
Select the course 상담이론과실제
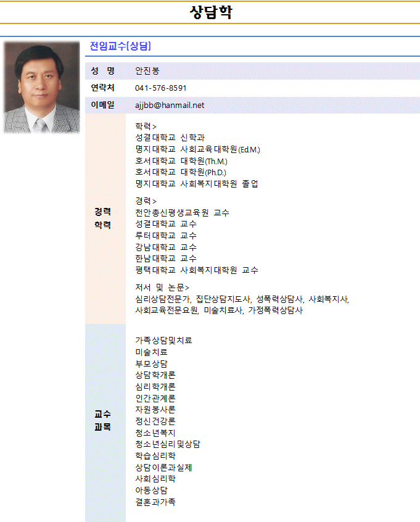[x=163, y=468]
